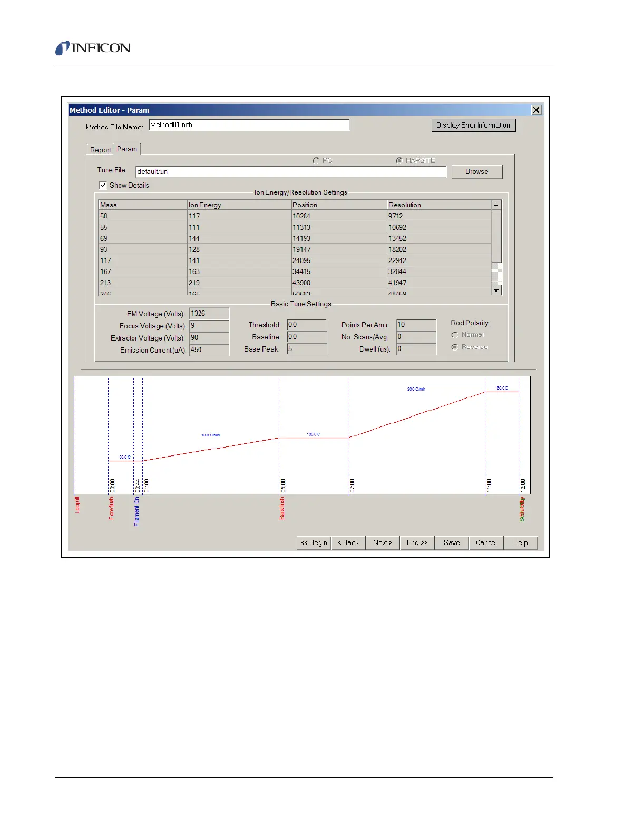This screenshot has width=644, height=835.
Task: Click the Extractor Voltage field
Action: 209,338
